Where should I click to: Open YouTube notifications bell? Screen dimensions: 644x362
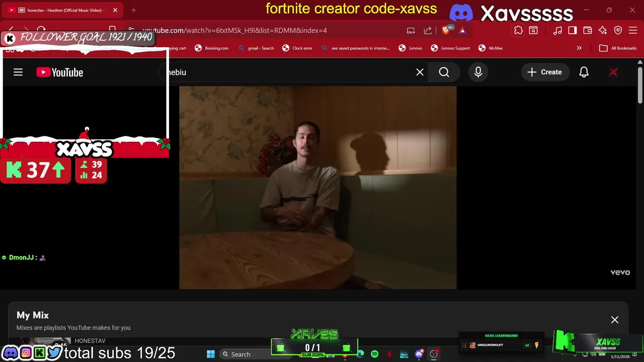(x=584, y=72)
